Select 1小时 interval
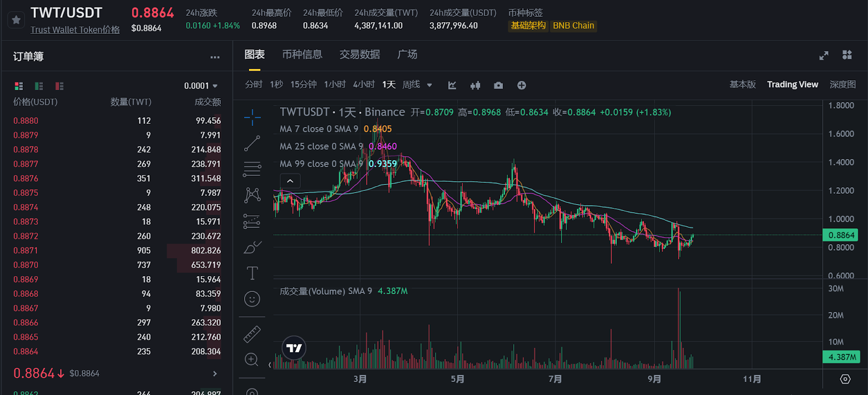Image resolution: width=868 pixels, height=395 pixels. pyautogui.click(x=335, y=85)
